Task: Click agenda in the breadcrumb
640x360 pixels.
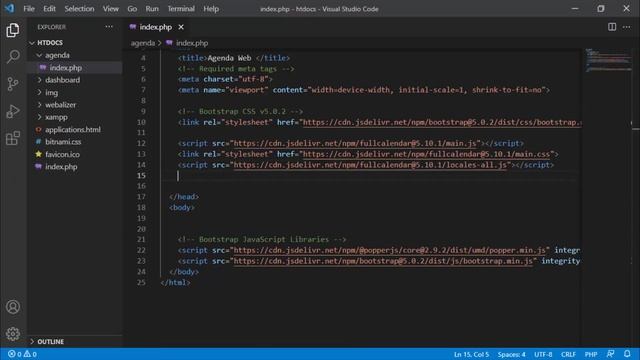Action: pyautogui.click(x=143, y=43)
